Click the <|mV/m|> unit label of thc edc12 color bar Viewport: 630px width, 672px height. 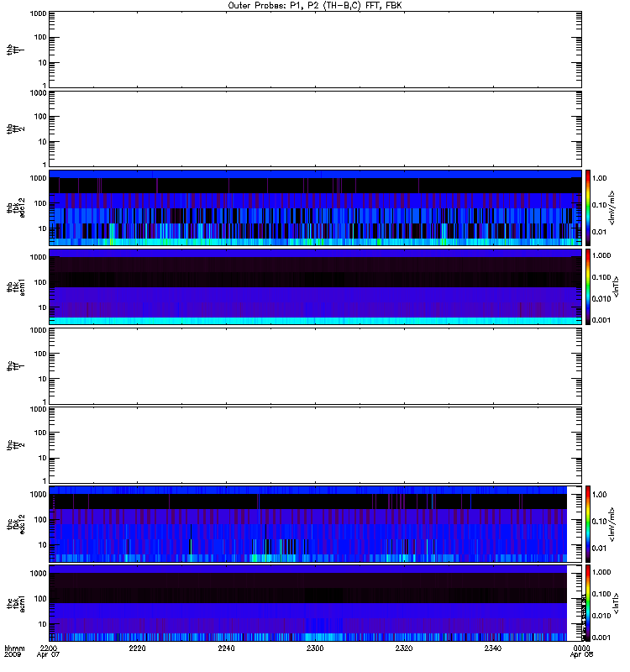click(x=612, y=524)
